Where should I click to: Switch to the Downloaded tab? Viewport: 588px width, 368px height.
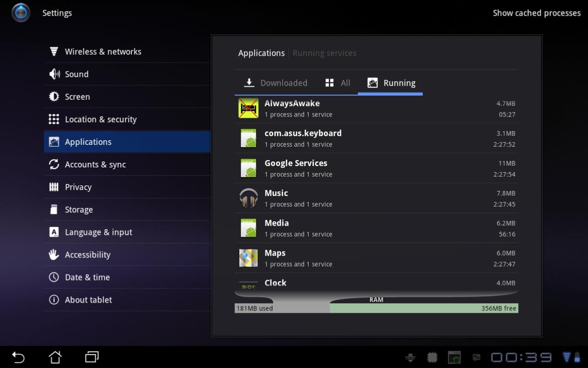pyautogui.click(x=276, y=83)
